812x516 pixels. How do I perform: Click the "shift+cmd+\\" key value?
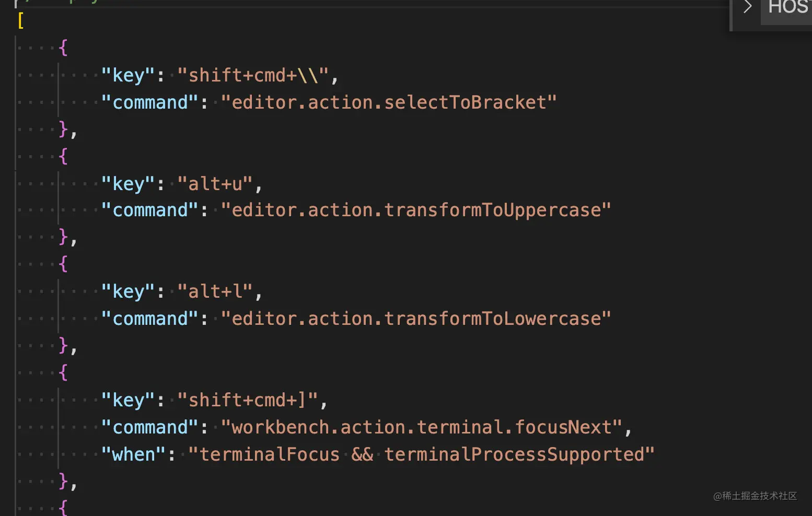(253, 75)
